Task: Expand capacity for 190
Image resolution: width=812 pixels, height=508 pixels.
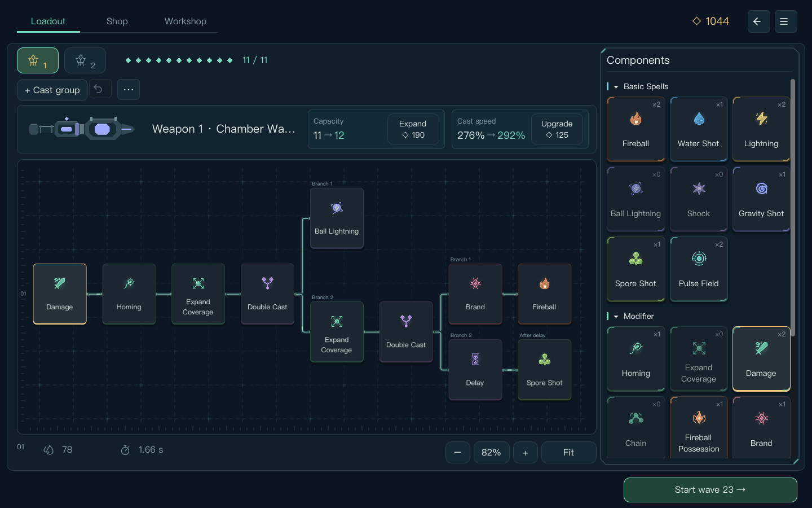Action: tap(413, 129)
